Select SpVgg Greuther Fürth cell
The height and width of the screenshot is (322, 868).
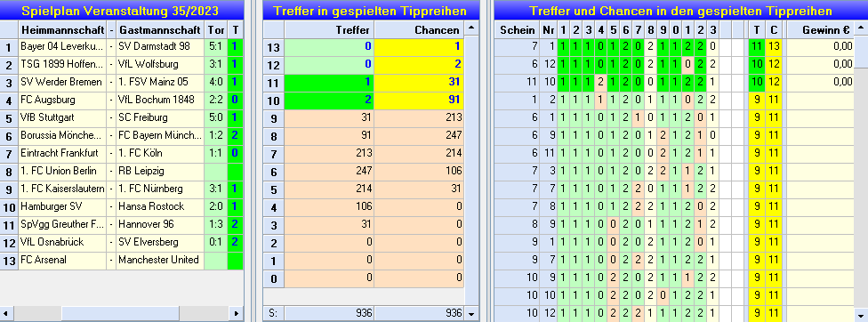click(62, 224)
